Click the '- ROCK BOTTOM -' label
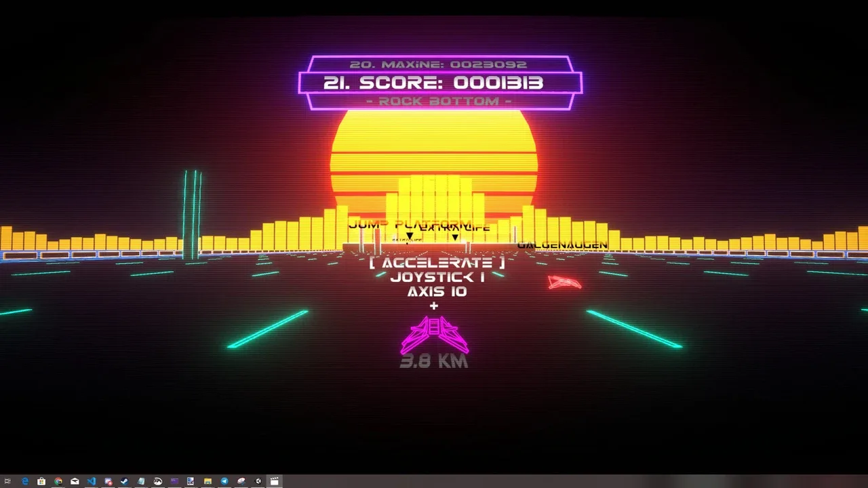Screen dimensions: 868x488 (439, 101)
